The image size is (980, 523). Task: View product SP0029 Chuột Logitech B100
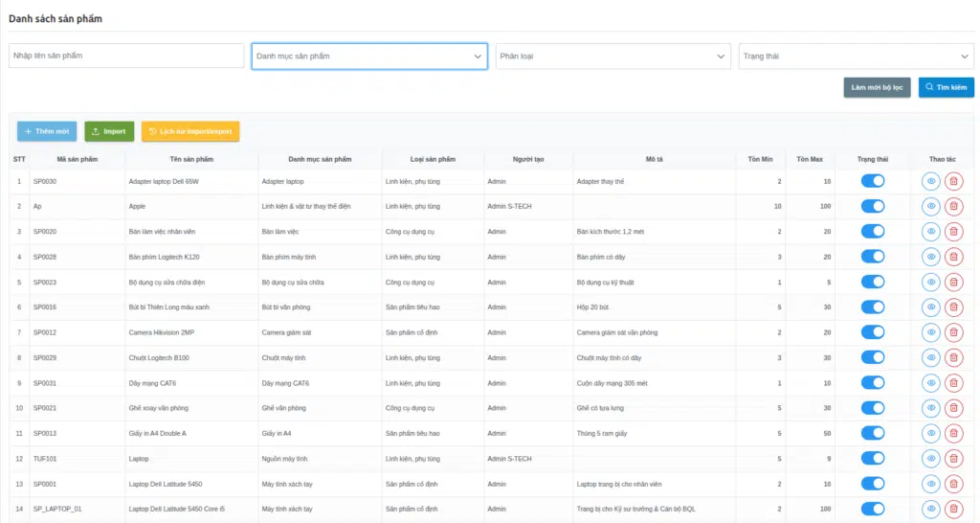[x=930, y=358]
